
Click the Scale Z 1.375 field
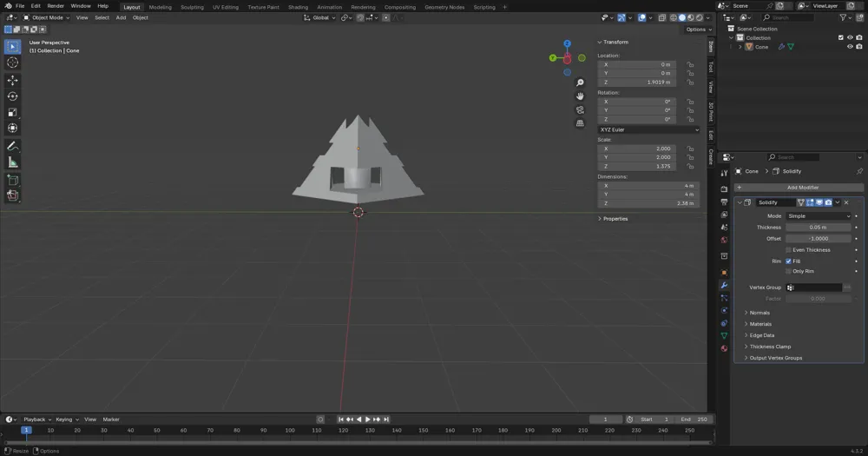pyautogui.click(x=636, y=166)
